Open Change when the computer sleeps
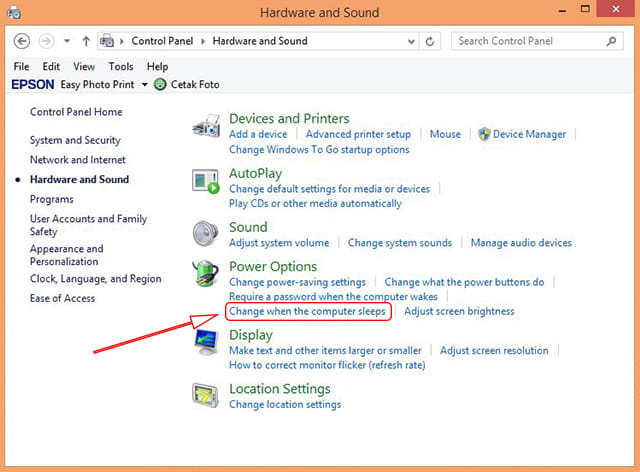 (x=307, y=311)
